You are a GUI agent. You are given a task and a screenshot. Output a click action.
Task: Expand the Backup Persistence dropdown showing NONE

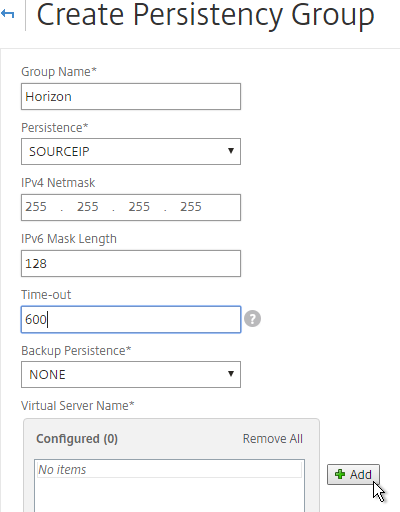tap(131, 374)
